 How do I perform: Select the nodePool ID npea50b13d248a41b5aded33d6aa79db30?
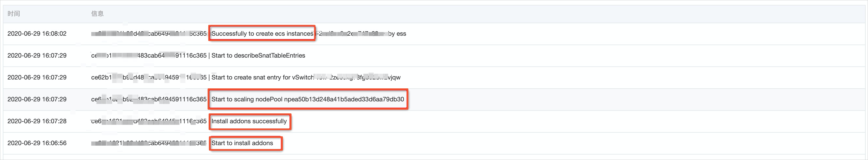pos(344,99)
